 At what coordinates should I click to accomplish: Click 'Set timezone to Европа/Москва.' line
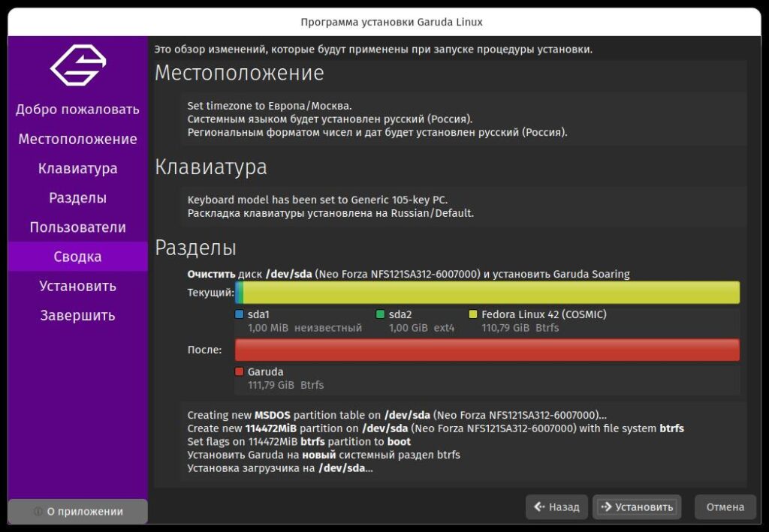(270, 106)
